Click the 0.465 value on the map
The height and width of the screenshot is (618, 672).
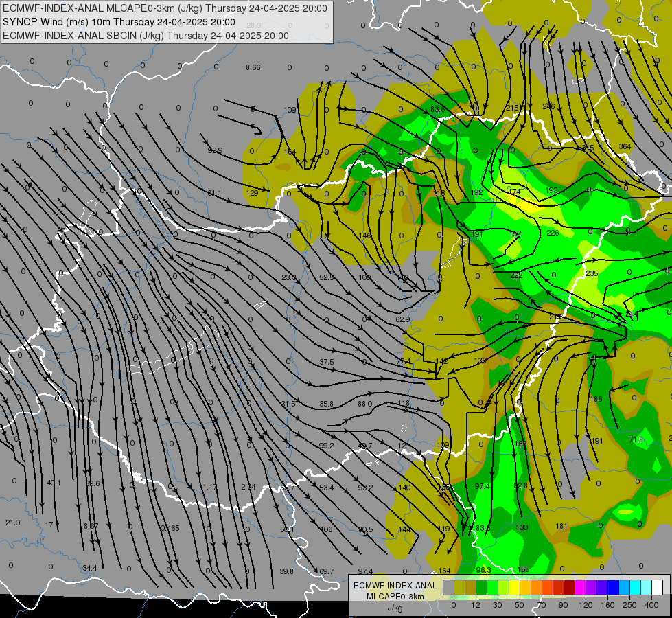[x=170, y=528]
